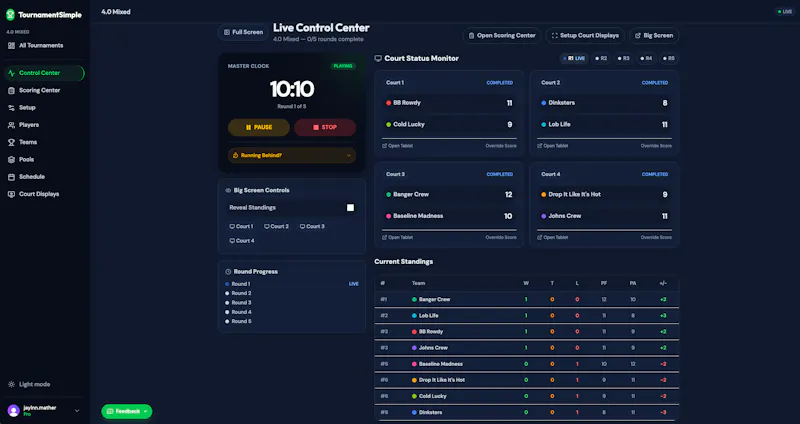Switch to R5 round tab
The image size is (800, 424).
click(x=668, y=59)
